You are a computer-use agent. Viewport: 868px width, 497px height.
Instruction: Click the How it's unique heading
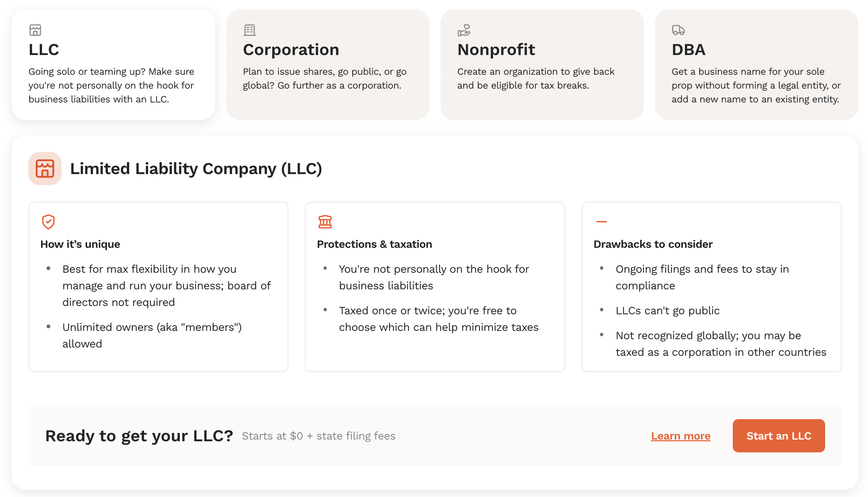click(80, 244)
